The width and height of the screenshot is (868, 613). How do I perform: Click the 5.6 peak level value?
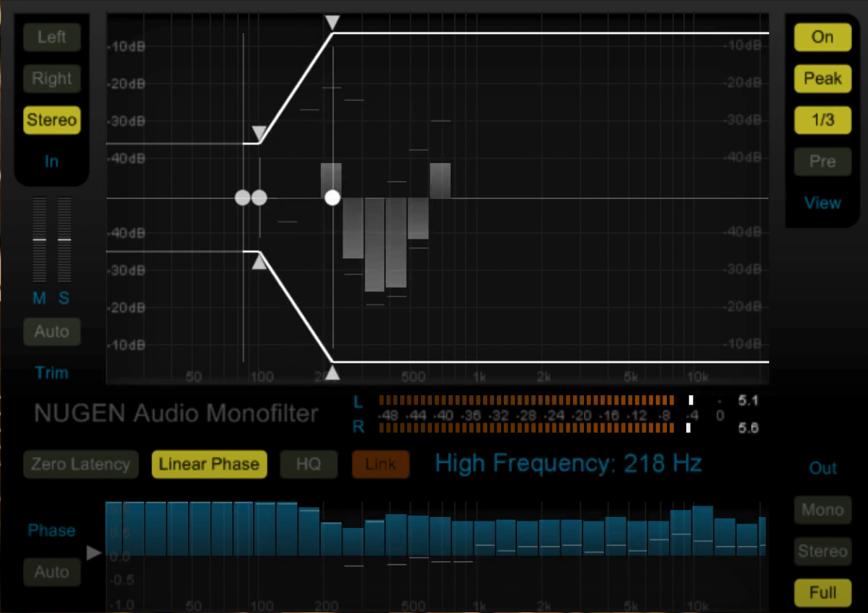click(748, 428)
